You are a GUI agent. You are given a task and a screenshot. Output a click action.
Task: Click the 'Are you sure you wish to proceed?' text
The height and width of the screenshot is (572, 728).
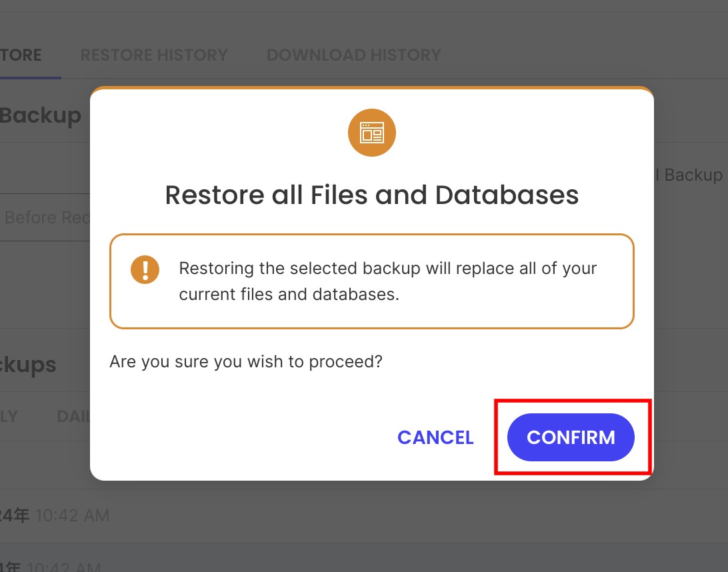[246, 361]
